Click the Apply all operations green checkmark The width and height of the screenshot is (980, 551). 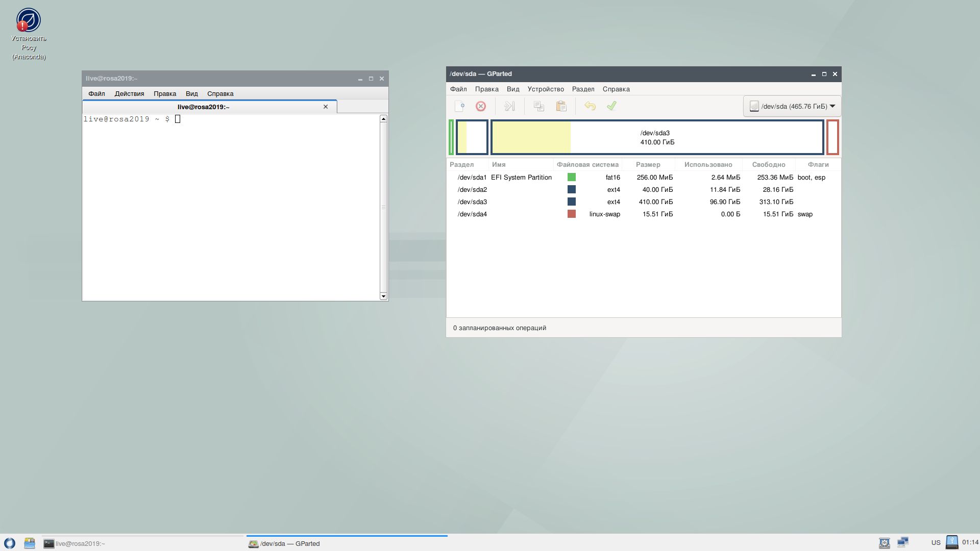pyautogui.click(x=611, y=106)
